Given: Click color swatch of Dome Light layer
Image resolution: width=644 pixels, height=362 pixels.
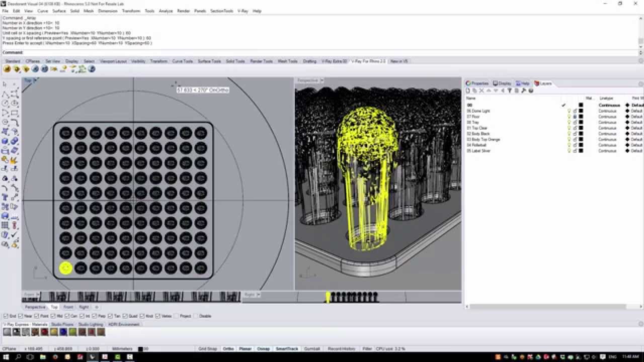Looking at the screenshot, I should [581, 111].
